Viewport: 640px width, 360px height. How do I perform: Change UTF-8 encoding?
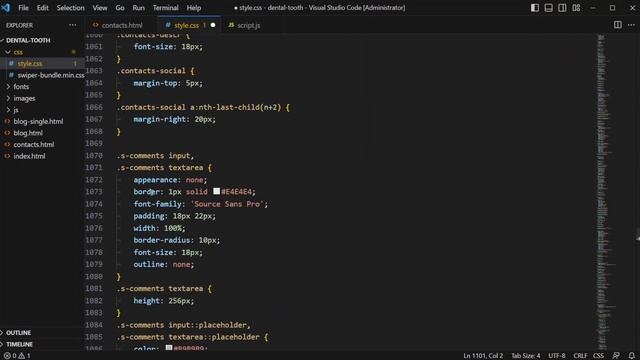click(x=557, y=356)
